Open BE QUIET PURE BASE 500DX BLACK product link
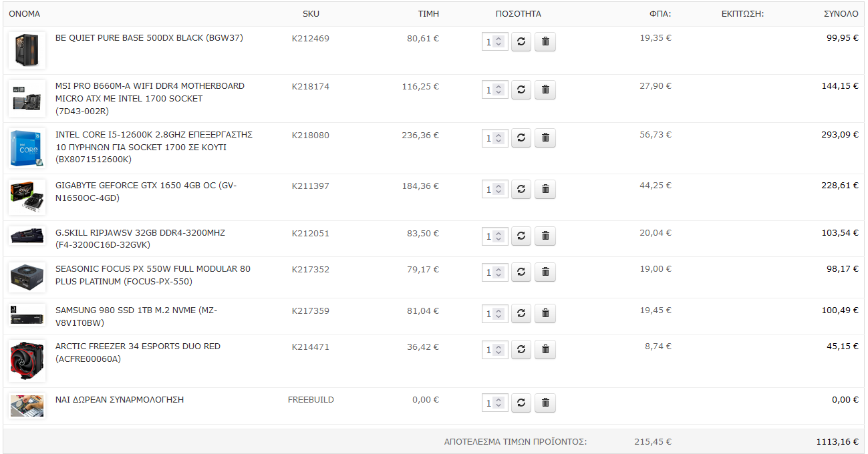The width and height of the screenshot is (868, 454). (x=149, y=38)
